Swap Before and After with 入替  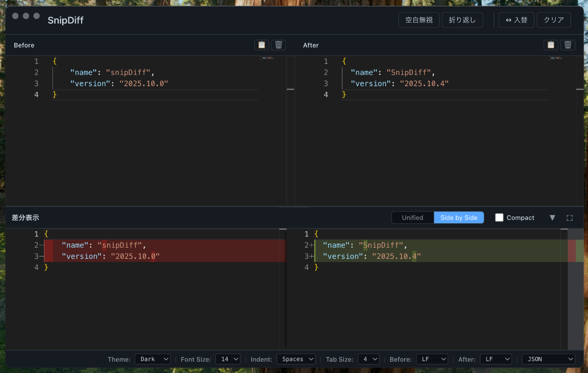point(516,20)
